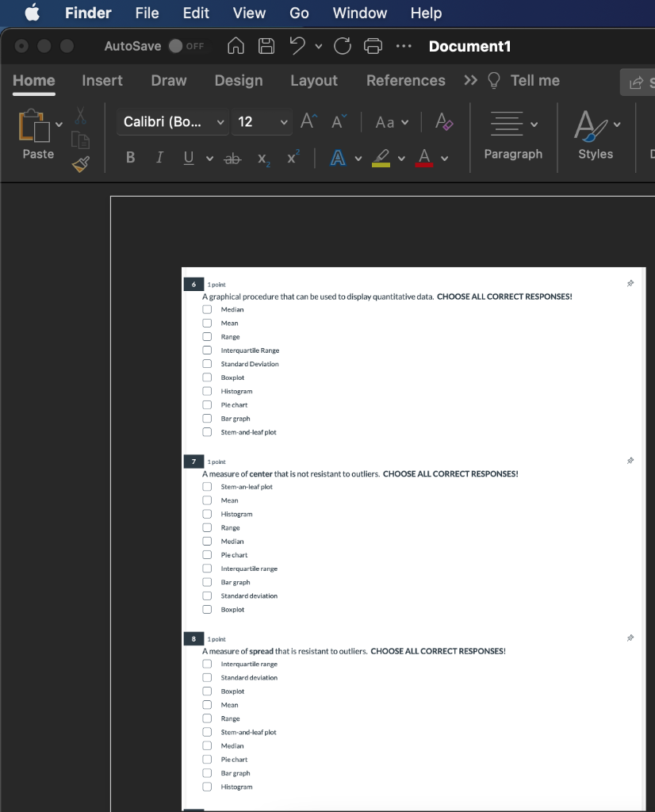The width and height of the screenshot is (655, 812).
Task: Check the Histogram answer for question 6
Action: (x=207, y=391)
